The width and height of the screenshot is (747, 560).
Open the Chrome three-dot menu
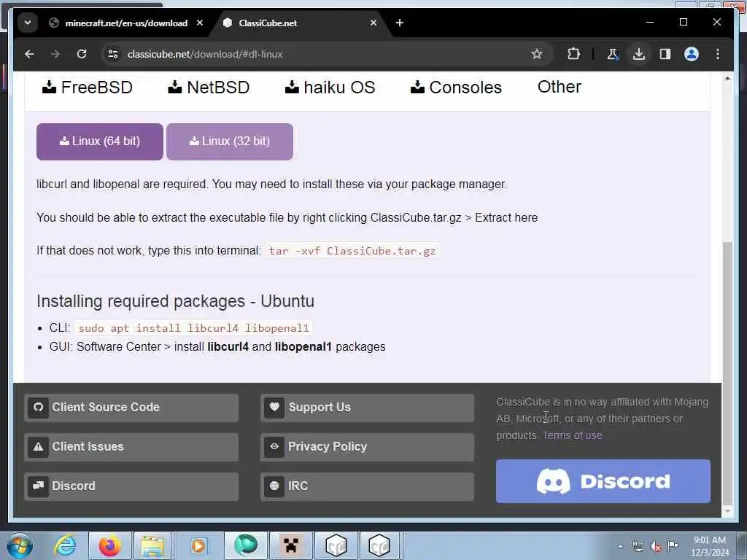[x=718, y=54]
